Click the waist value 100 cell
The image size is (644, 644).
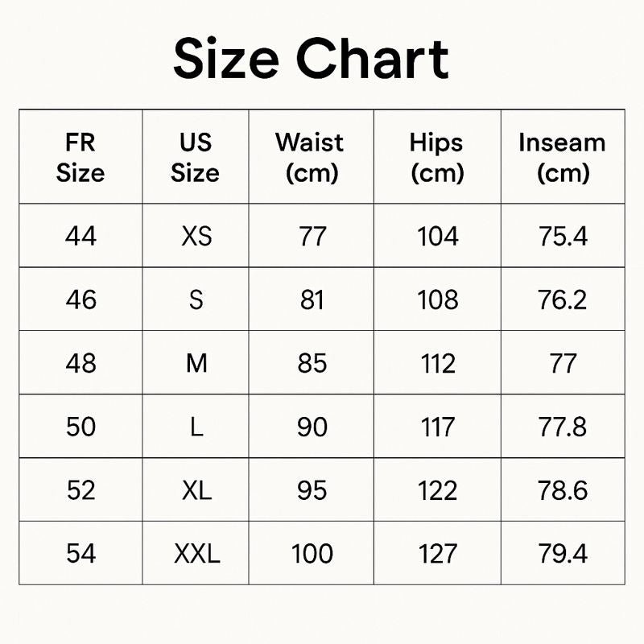(312, 554)
